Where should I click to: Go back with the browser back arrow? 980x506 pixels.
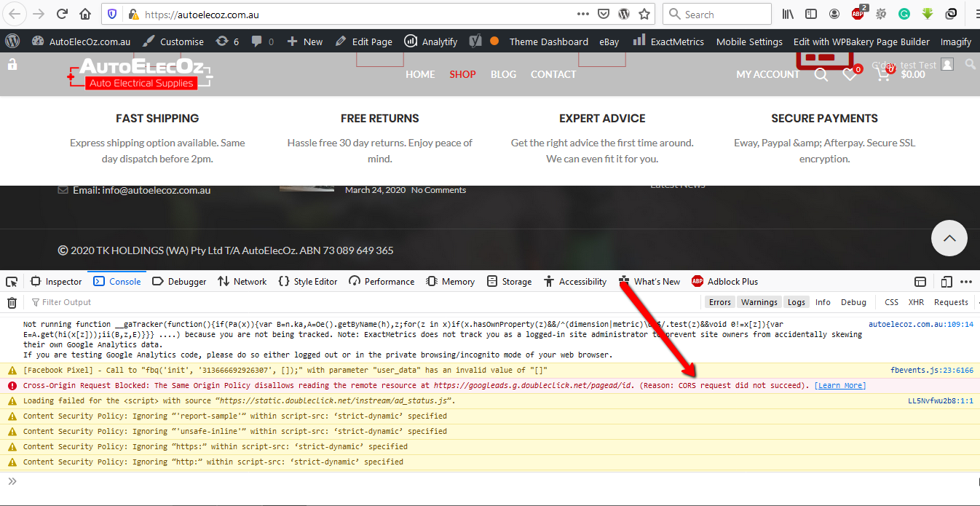15,14
